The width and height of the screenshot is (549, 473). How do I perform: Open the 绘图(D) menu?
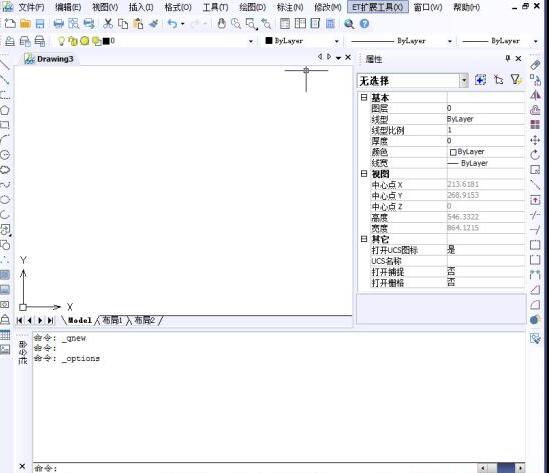[x=252, y=7]
